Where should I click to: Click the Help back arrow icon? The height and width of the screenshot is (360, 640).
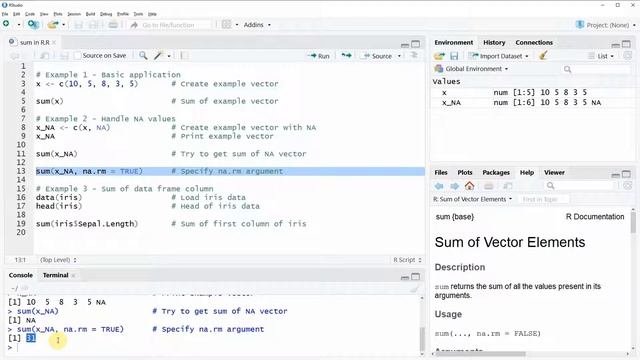pyautogui.click(x=439, y=186)
